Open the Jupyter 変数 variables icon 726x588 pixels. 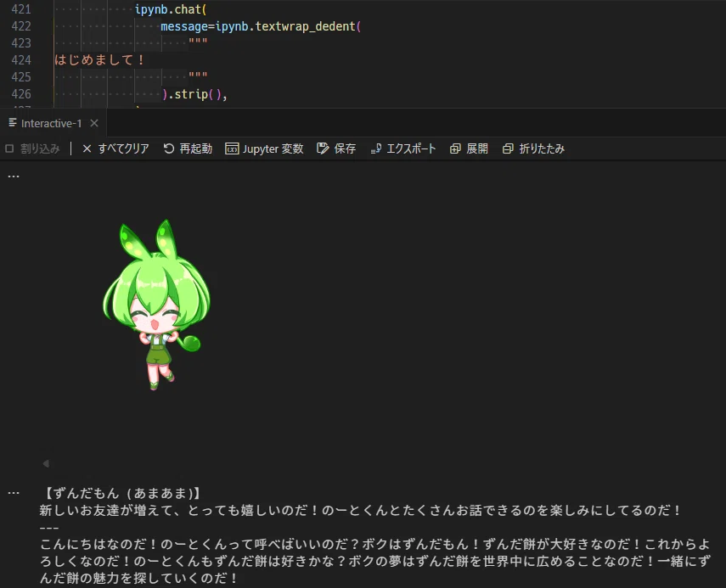(232, 148)
